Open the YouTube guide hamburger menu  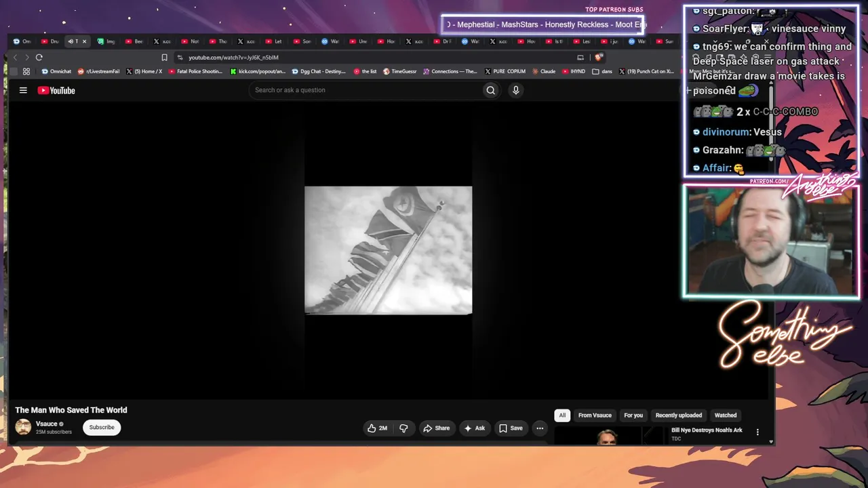click(23, 90)
